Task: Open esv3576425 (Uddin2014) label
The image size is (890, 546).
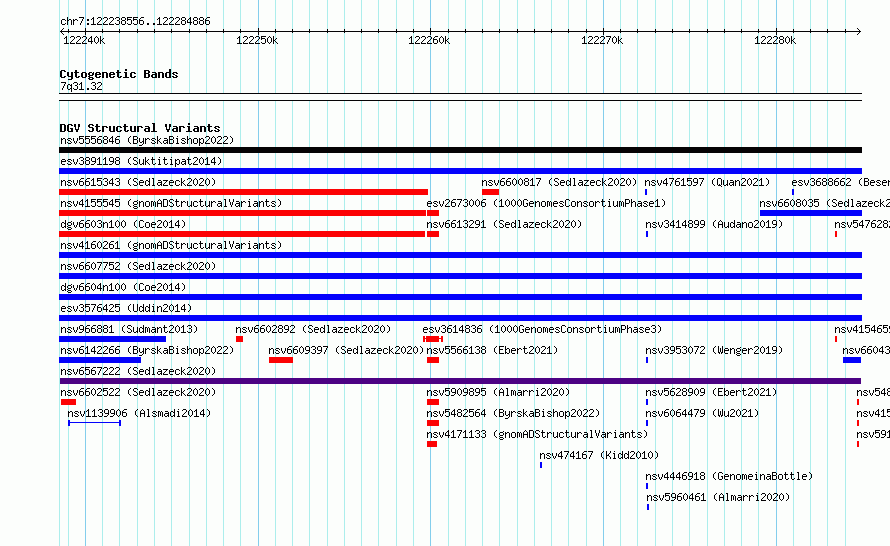Action: pyautogui.click(x=126, y=308)
